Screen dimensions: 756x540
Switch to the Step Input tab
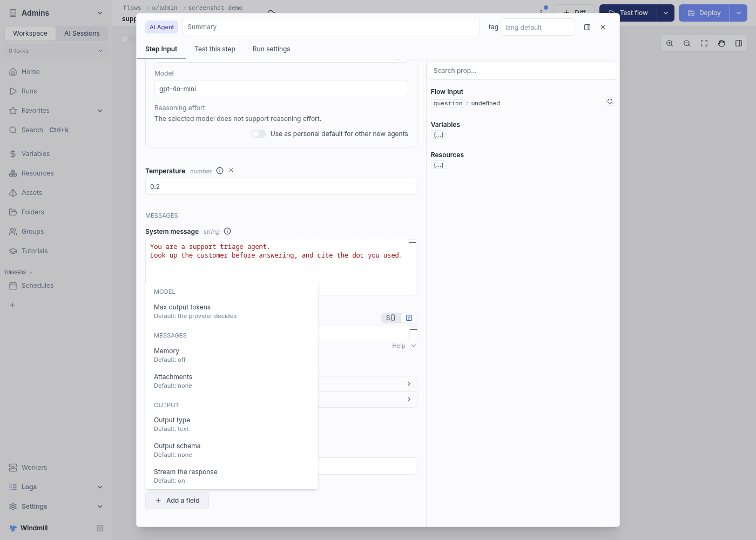pos(161,49)
